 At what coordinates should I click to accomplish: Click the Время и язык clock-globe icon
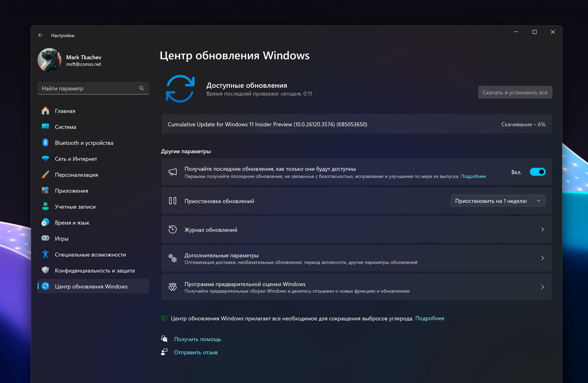coord(45,223)
